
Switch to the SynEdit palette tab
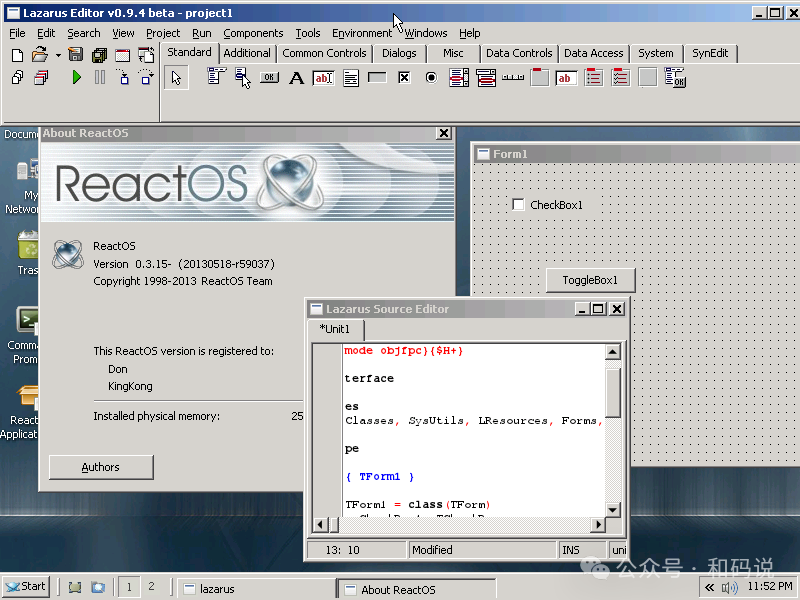[710, 53]
